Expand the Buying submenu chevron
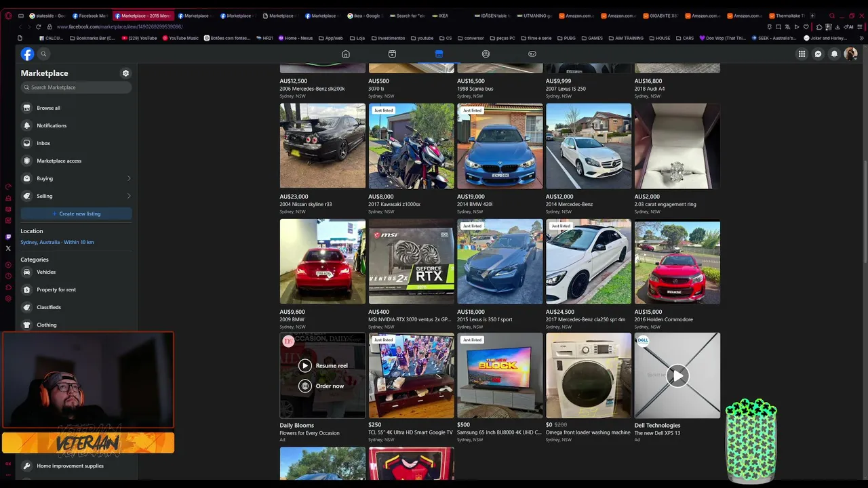868x488 pixels. pos(129,178)
